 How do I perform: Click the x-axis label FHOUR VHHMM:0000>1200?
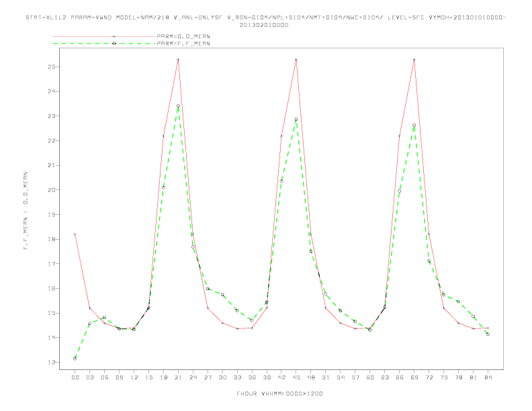coord(279,394)
